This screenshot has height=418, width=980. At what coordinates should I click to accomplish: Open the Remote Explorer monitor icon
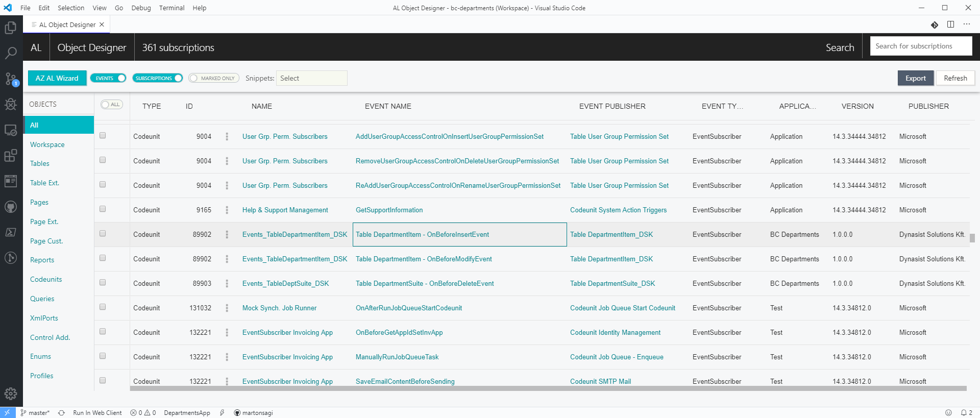pos(11,131)
